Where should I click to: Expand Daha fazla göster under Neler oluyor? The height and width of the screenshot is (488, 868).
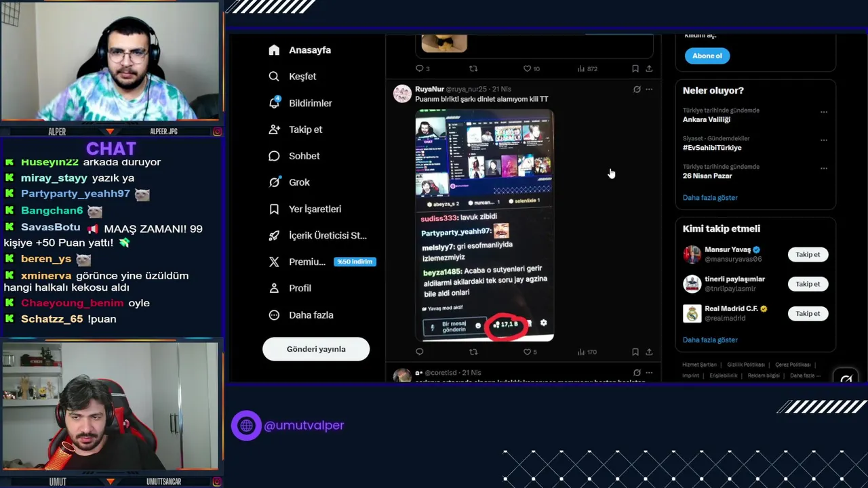coord(710,198)
